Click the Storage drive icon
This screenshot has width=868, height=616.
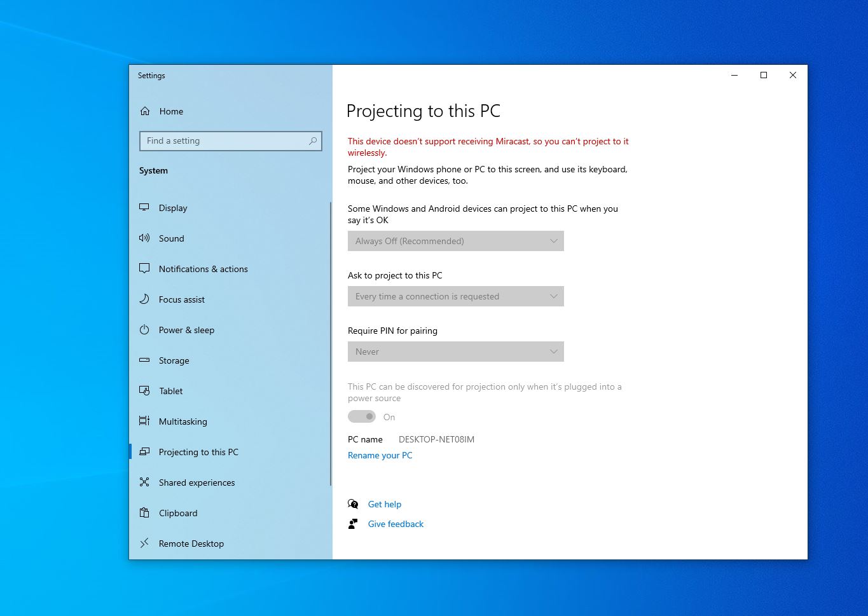point(144,360)
